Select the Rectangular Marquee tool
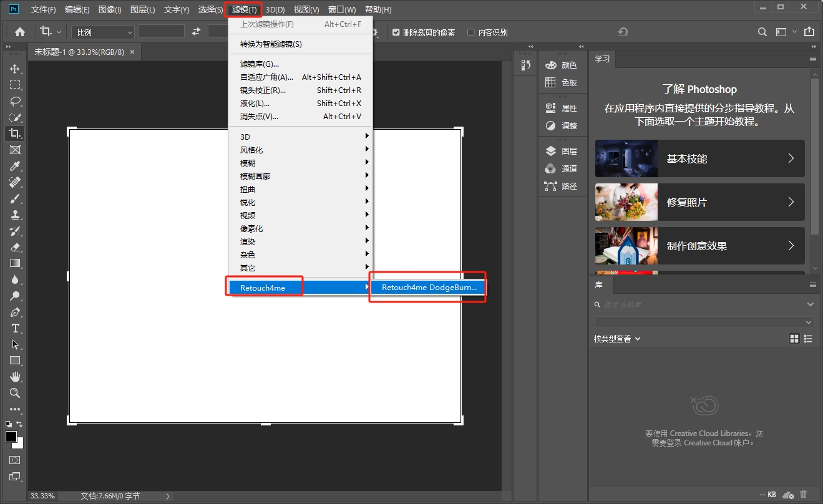 pos(15,85)
